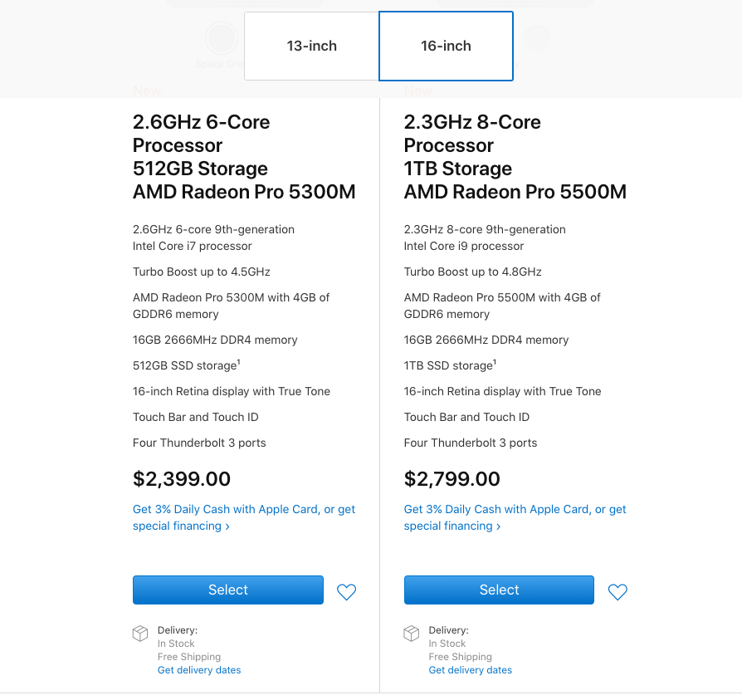Favorite the 6-Core model with heart icon

346,592
